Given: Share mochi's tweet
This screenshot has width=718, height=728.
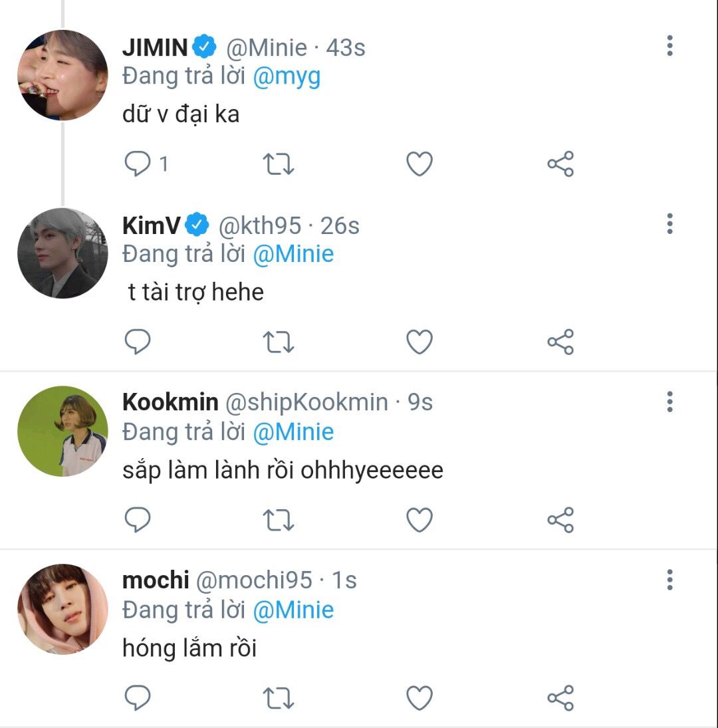Looking at the screenshot, I should pos(560,698).
